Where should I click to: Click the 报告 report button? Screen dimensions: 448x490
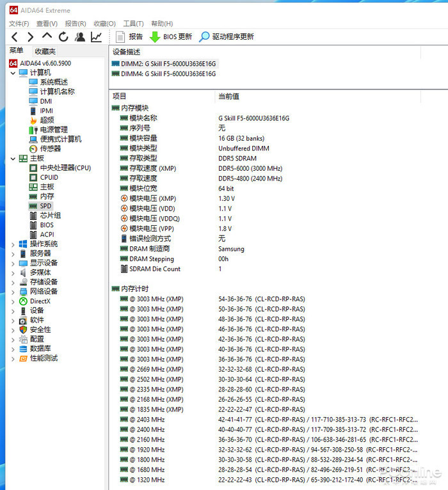coord(129,37)
